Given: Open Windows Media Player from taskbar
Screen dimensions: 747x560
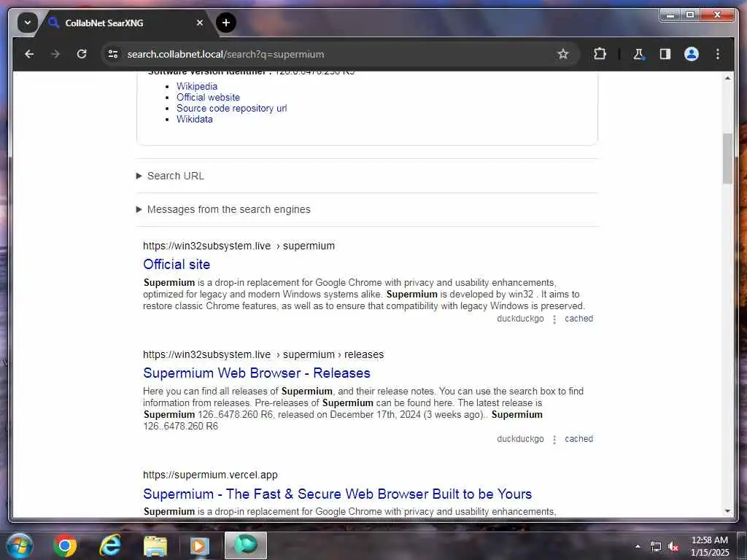Looking at the screenshot, I should tap(200, 545).
